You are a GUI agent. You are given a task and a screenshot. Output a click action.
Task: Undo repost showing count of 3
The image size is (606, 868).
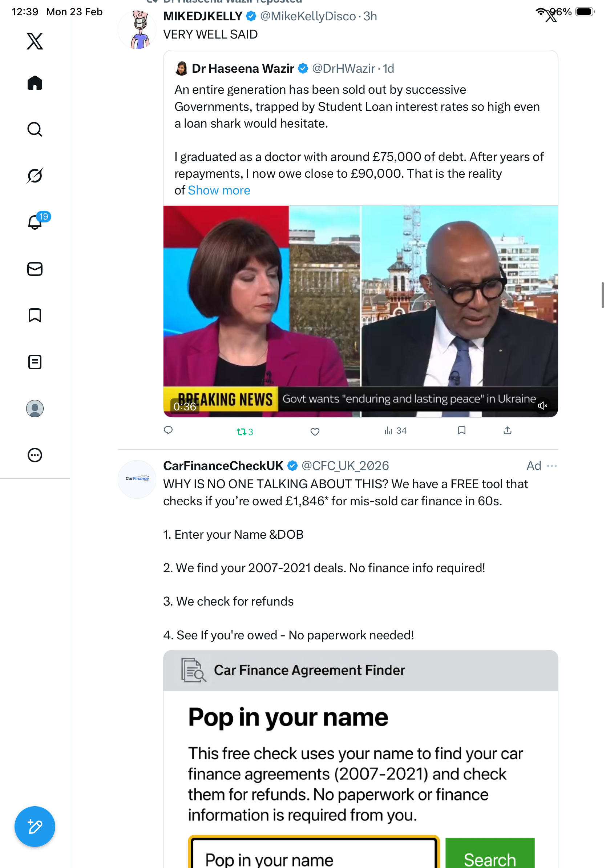(245, 431)
